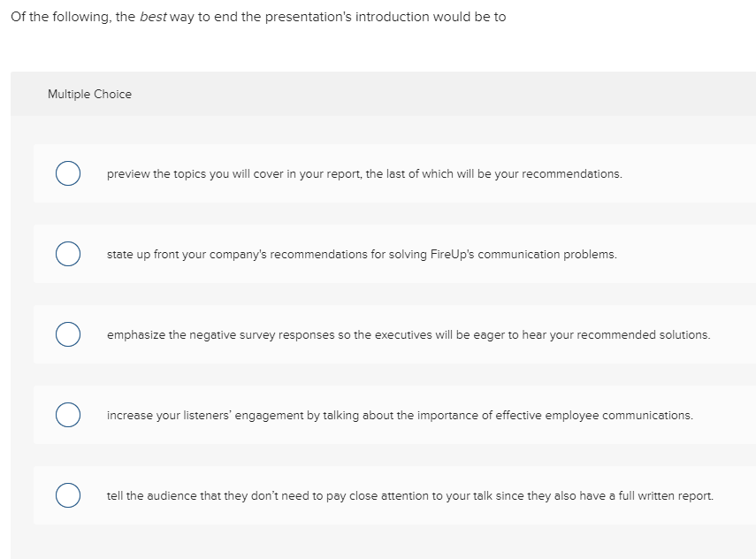Click the words "presentation's introduction" in the question
Screen dimensions: 756x559
(x=355, y=17)
